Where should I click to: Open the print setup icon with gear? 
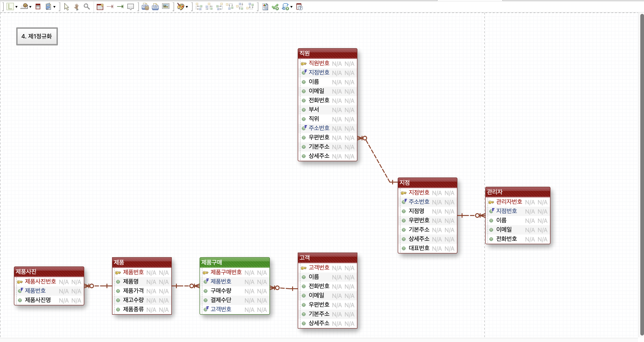point(145,6)
